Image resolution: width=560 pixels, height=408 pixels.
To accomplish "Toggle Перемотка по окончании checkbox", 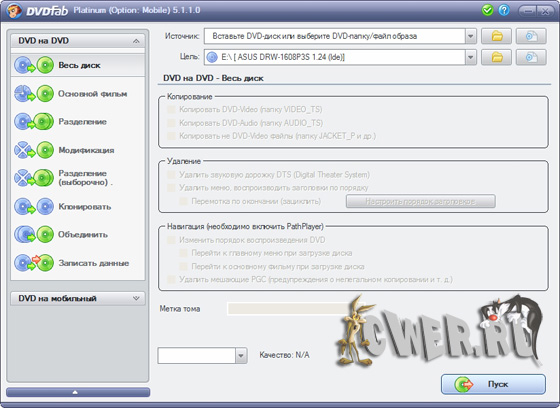I will pyautogui.click(x=184, y=201).
